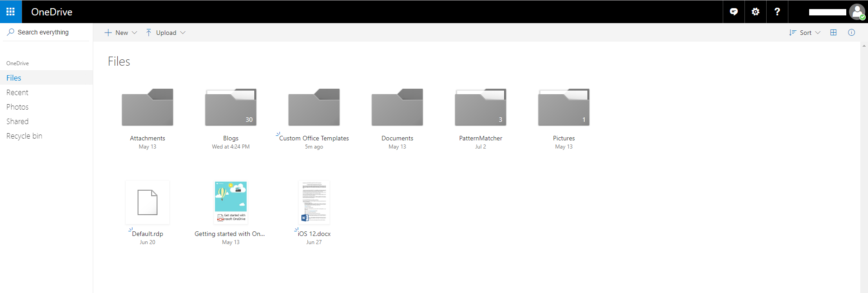Viewport: 868px width, 293px height.
Task: Select Recent in the left navigation
Action: click(46, 92)
